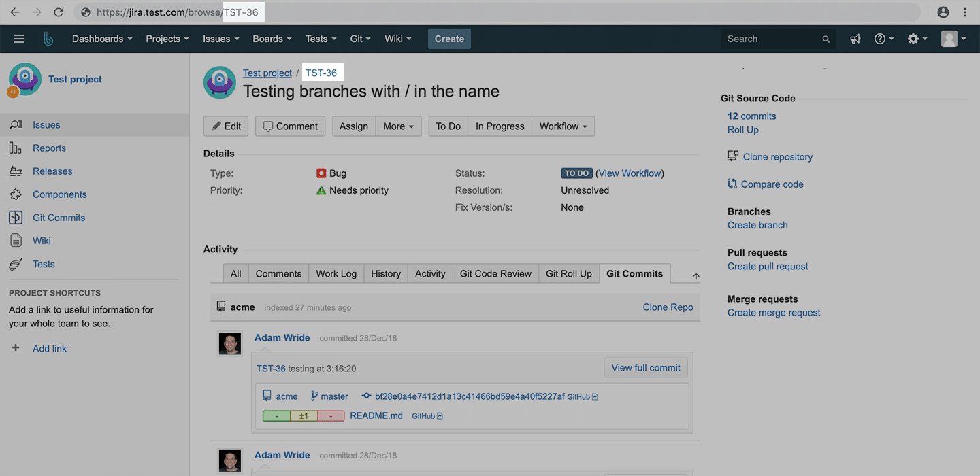Follow the Create pull request link
Viewport: 980px width, 476px height.
[768, 266]
